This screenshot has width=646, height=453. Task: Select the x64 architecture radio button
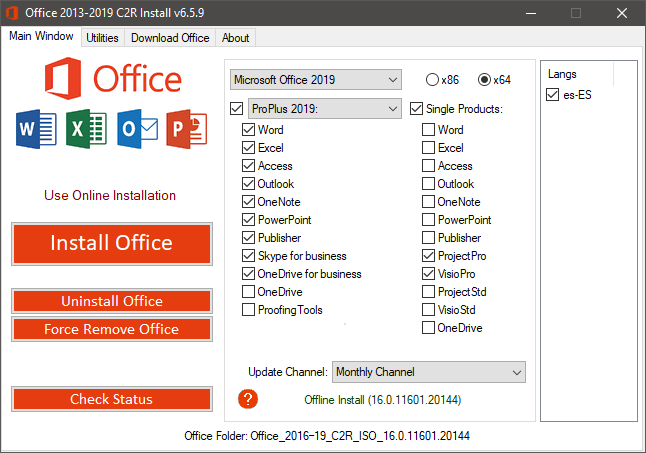(484, 79)
